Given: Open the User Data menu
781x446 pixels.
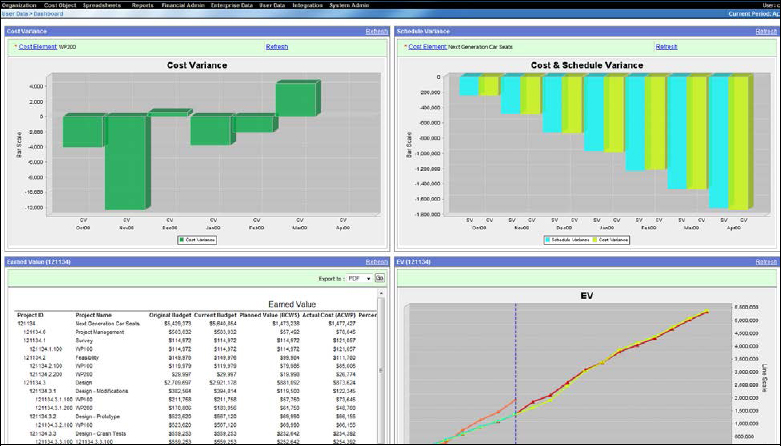Looking at the screenshot, I should pyautogui.click(x=272, y=5).
